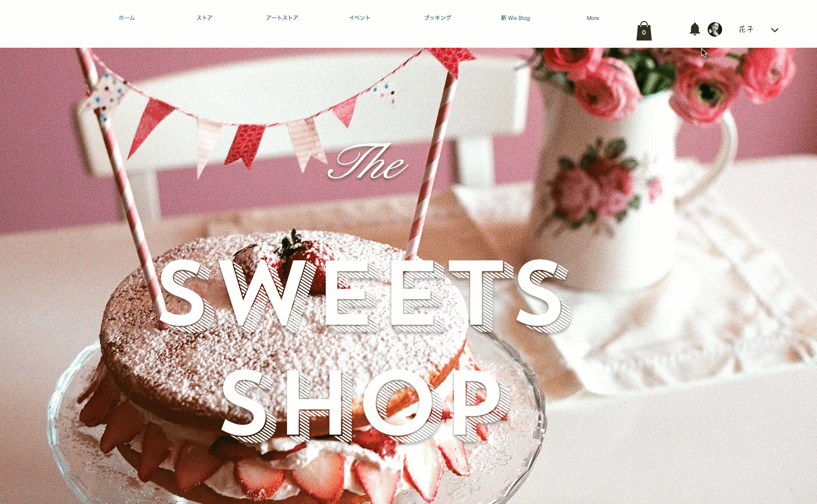Click the 花子 username label
817x504 pixels.
746,29
